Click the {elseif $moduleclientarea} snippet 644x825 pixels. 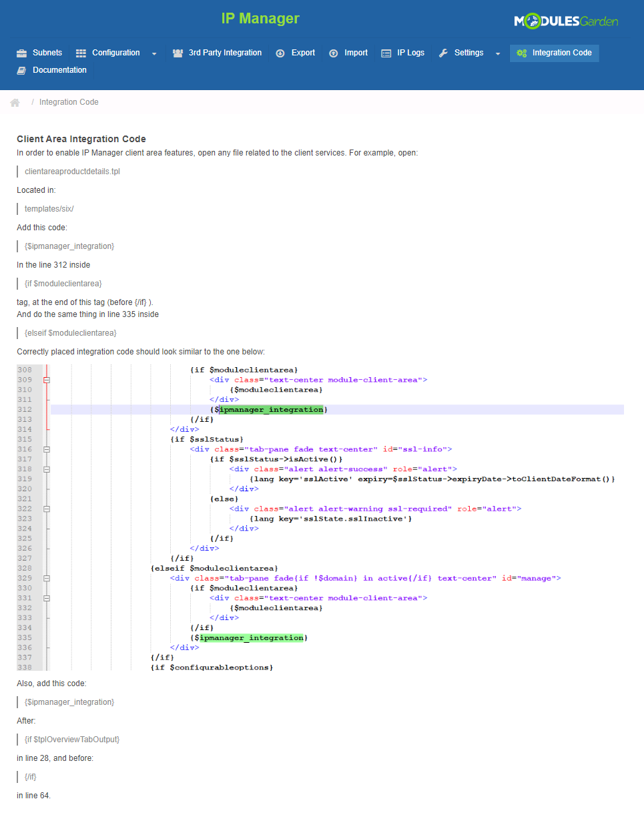point(71,333)
